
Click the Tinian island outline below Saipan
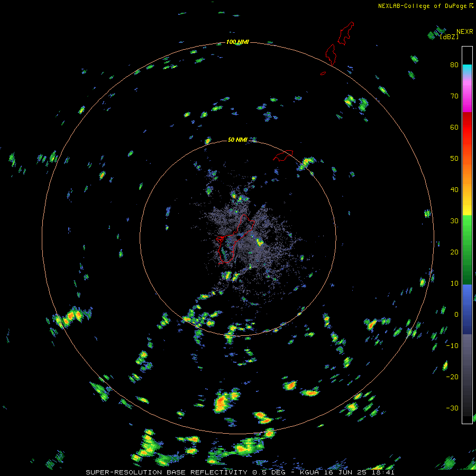coord(331,54)
